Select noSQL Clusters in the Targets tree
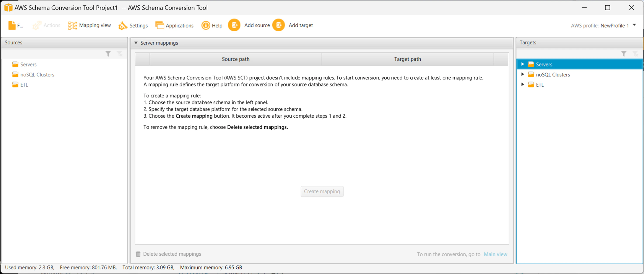The height and width of the screenshot is (274, 644). pos(553,75)
